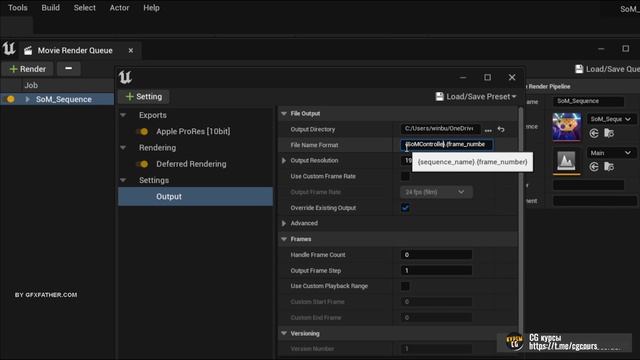Collapse the Exports category
Image resolution: width=640 pixels, height=360 pixels.
coord(123,115)
